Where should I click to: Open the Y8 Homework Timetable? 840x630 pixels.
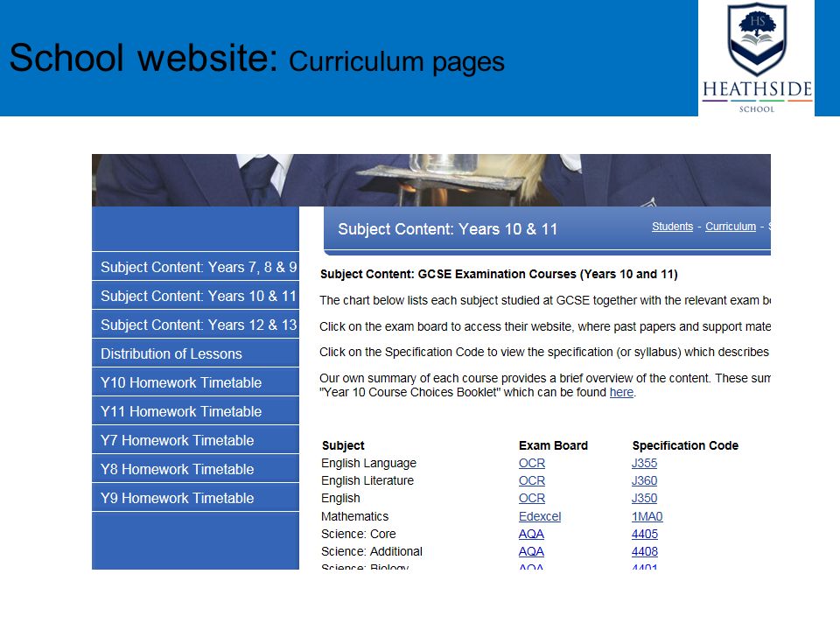[x=195, y=469]
